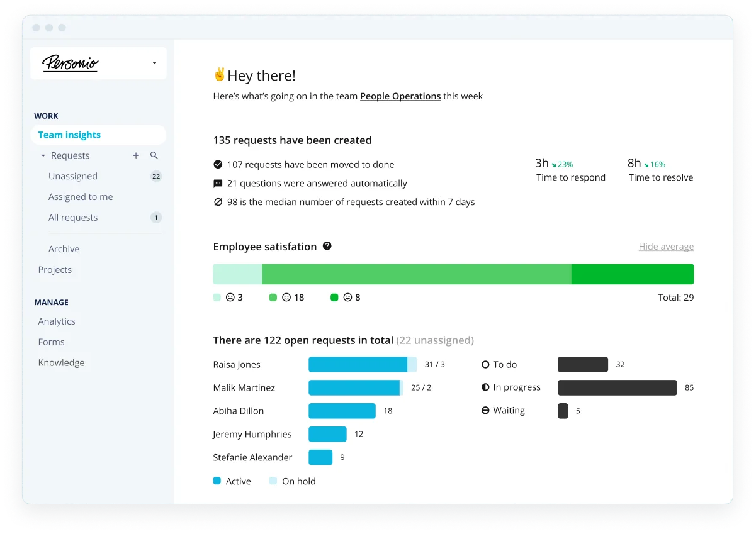756x534 pixels.
Task: Open Analytics under Manage
Action: (57, 321)
